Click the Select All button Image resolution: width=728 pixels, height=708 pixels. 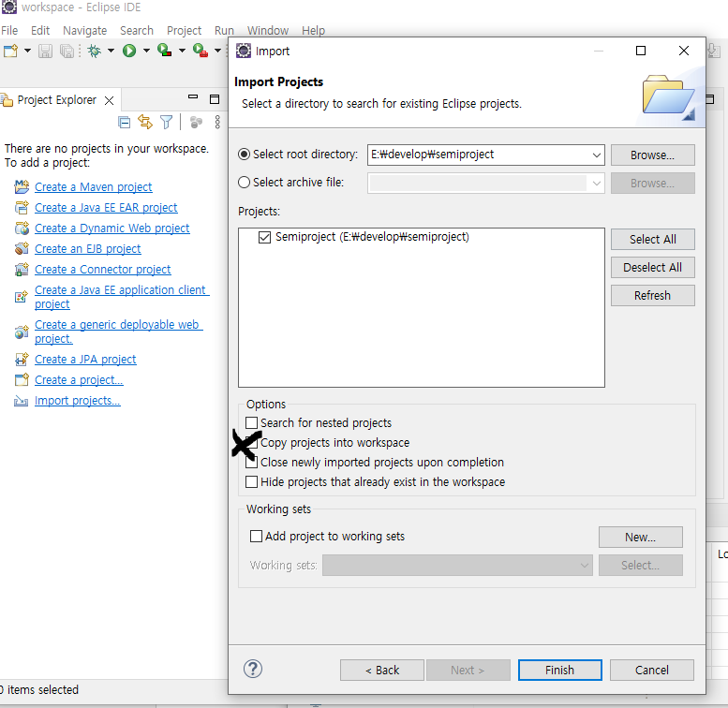[653, 240]
